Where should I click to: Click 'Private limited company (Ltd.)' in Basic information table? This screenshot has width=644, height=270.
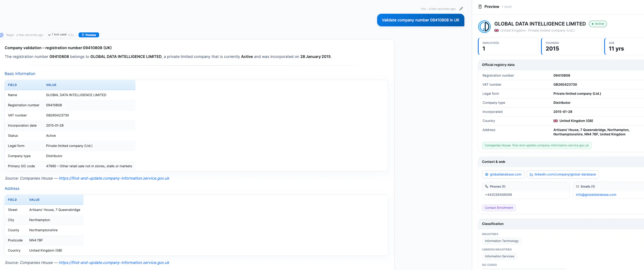[x=69, y=146]
